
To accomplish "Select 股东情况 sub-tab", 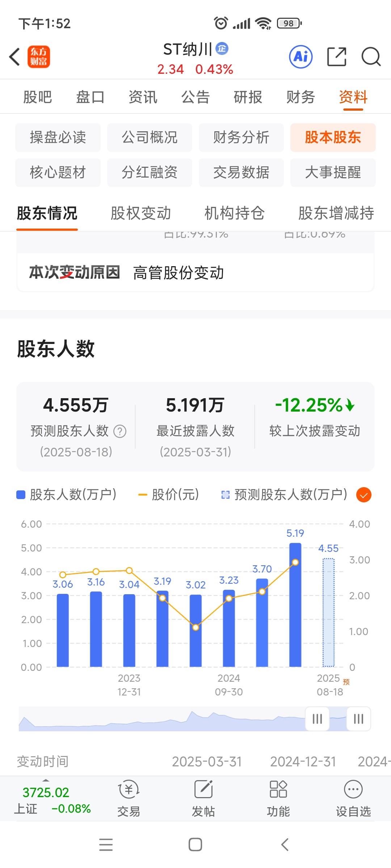I will pyautogui.click(x=47, y=213).
